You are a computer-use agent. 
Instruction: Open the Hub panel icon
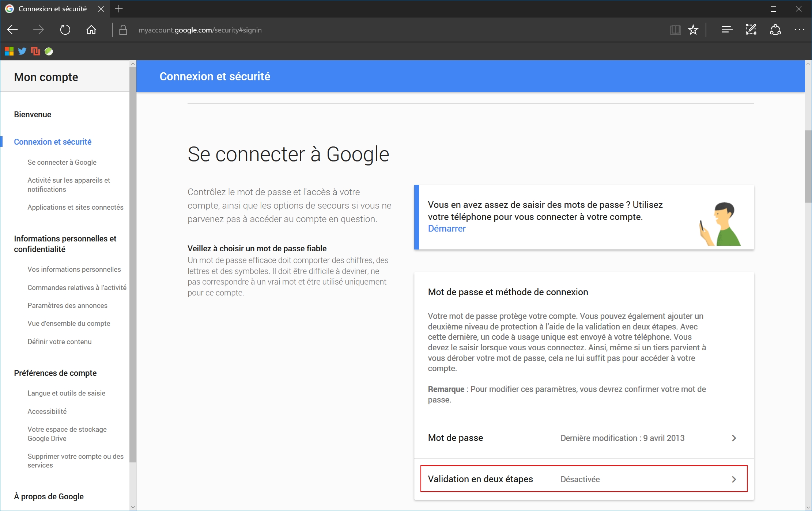[x=727, y=30]
